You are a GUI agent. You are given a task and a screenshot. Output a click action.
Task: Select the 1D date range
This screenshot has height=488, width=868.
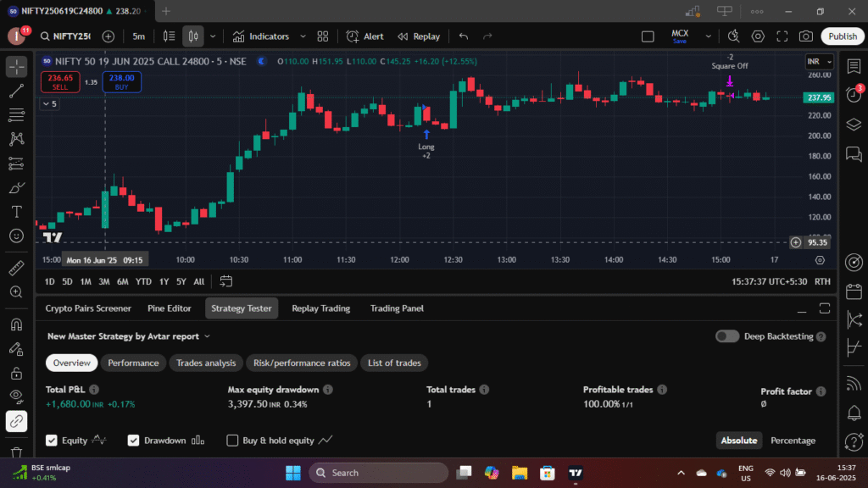click(49, 281)
